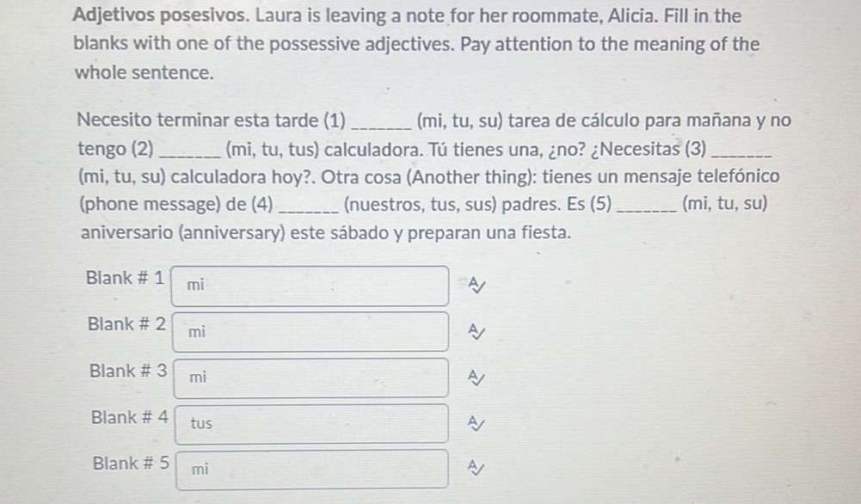Click the Blank # 5 answer box

tap(310, 469)
